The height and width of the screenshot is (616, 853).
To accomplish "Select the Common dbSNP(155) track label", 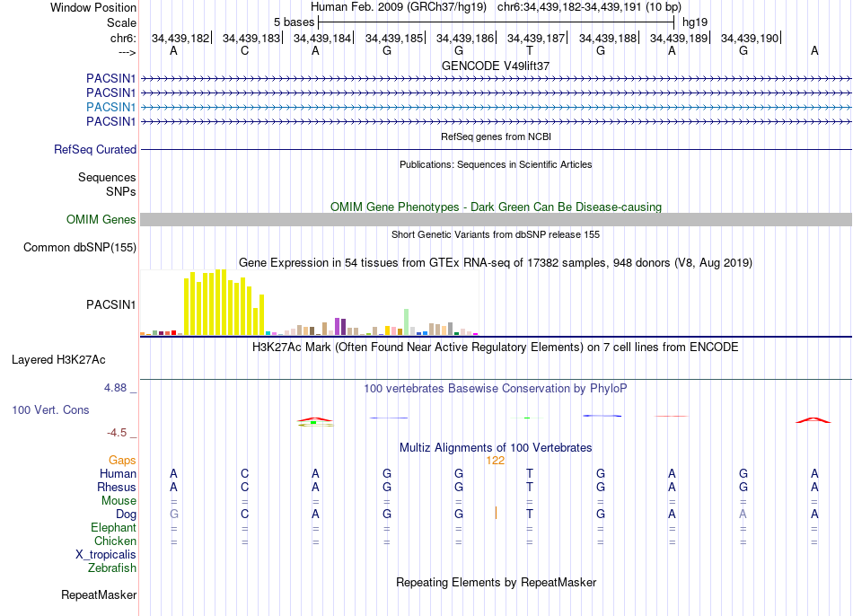I will 80,248.
